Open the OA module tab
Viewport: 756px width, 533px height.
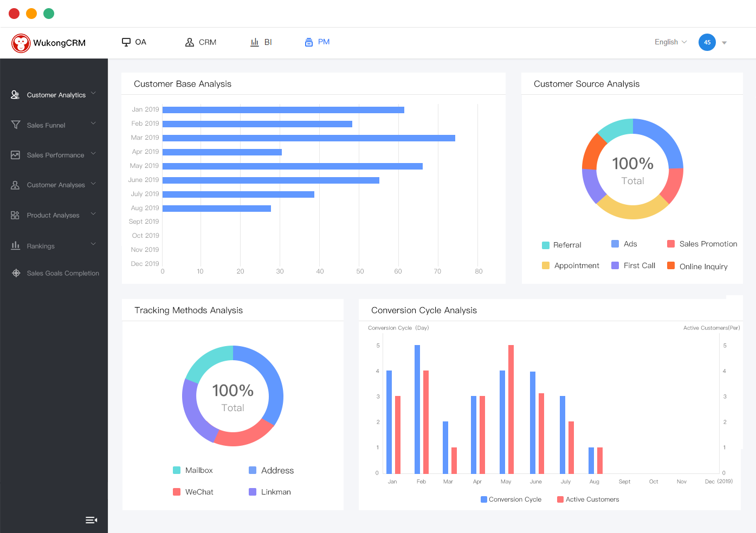pos(134,42)
